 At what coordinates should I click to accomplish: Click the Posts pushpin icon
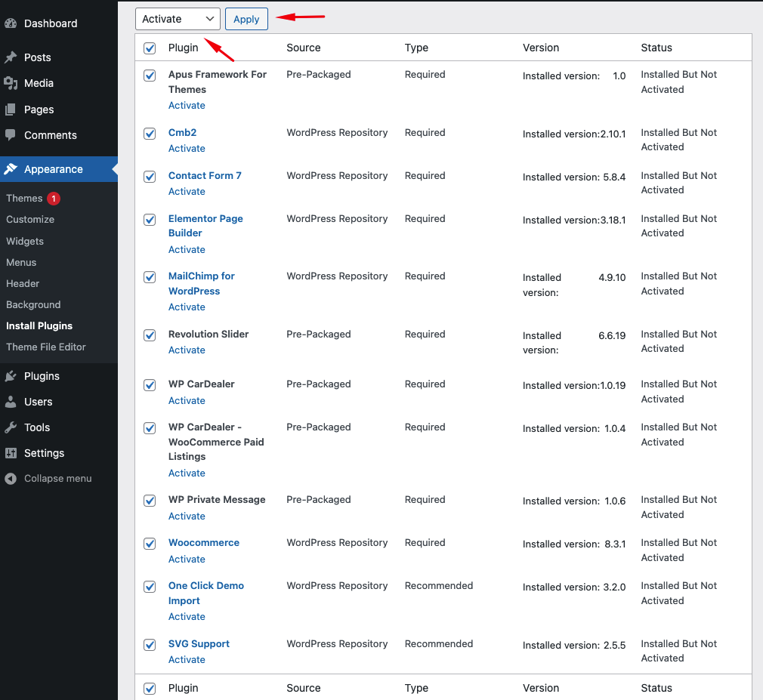[11, 57]
